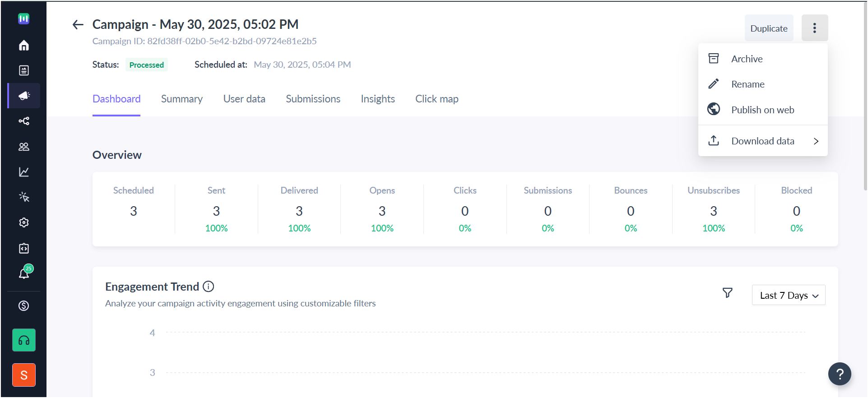Open the billing dollar sidebar icon
Image resolution: width=868 pixels, height=398 pixels.
click(x=24, y=306)
